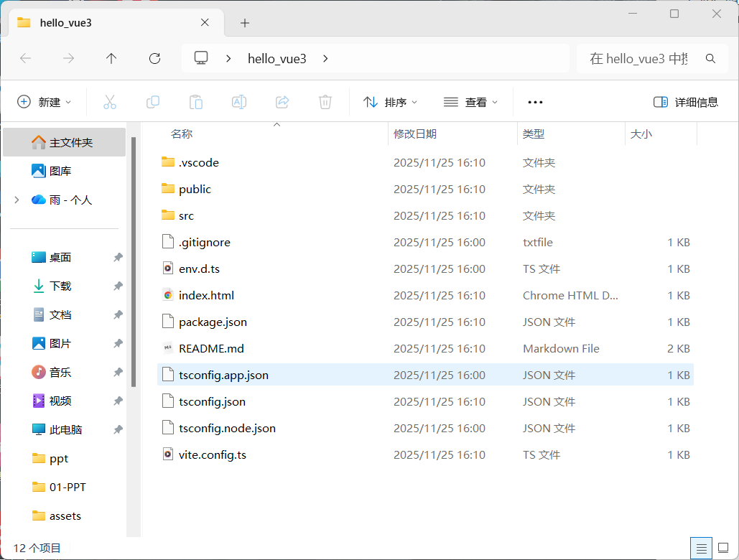The image size is (739, 560).
Task: Click the Share icon in toolbar
Action: coord(282,102)
